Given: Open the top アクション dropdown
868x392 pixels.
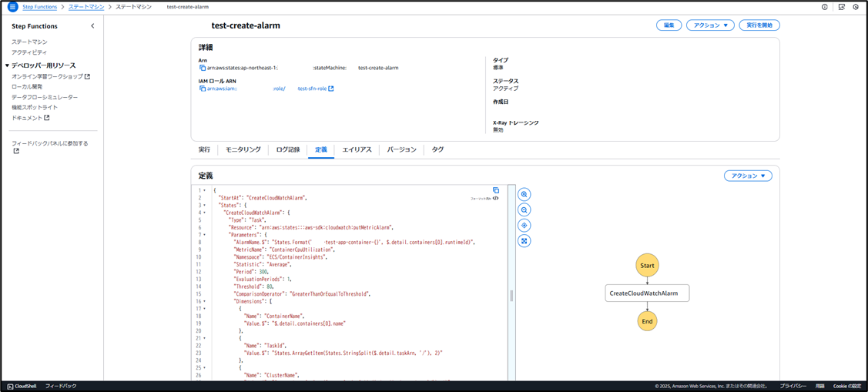Looking at the screenshot, I should (x=710, y=25).
